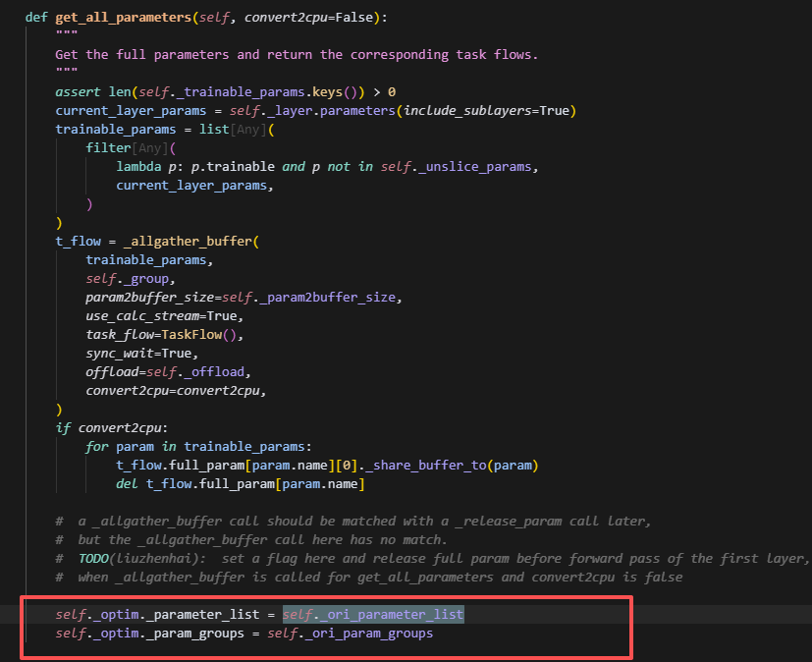The image size is (812, 662).
Task: Click the del keyword
Action: tap(127, 484)
